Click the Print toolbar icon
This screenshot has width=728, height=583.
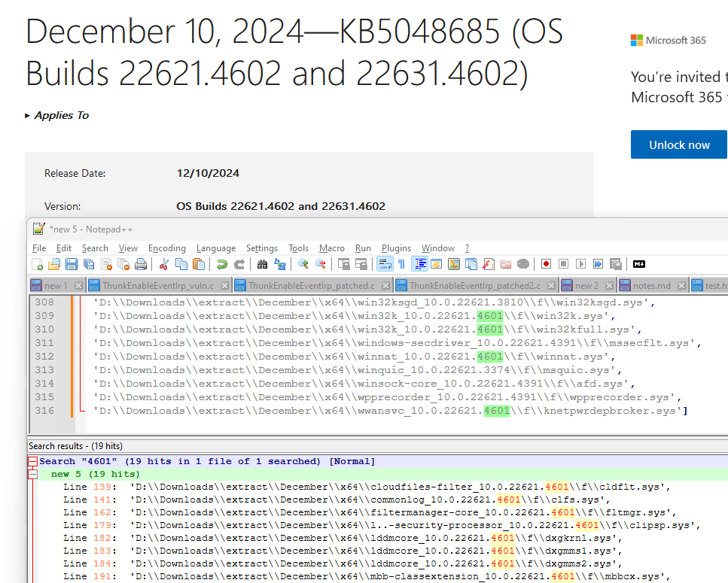coord(141,264)
